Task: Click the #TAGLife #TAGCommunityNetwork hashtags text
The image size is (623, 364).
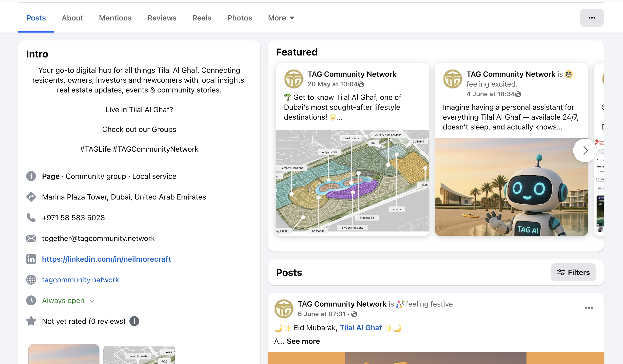Action: tap(139, 149)
